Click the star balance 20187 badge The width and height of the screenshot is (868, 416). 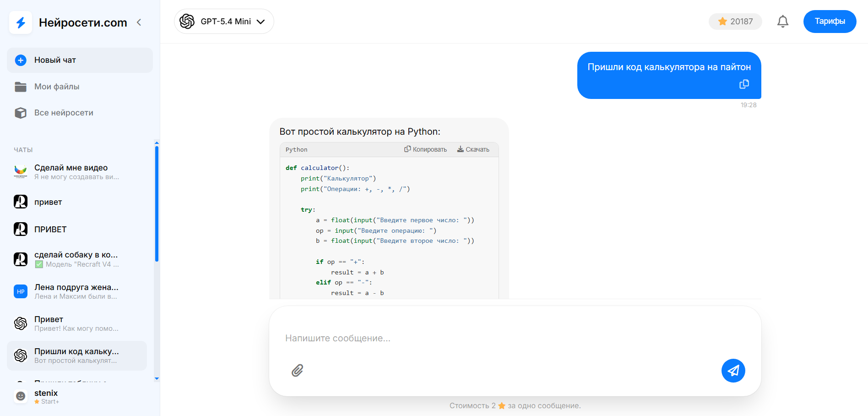735,22
